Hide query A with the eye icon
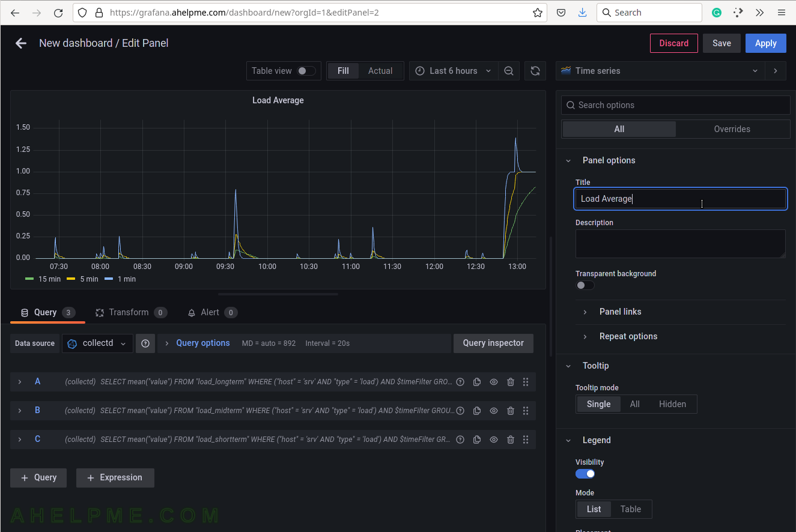The height and width of the screenshot is (532, 796). click(x=494, y=382)
